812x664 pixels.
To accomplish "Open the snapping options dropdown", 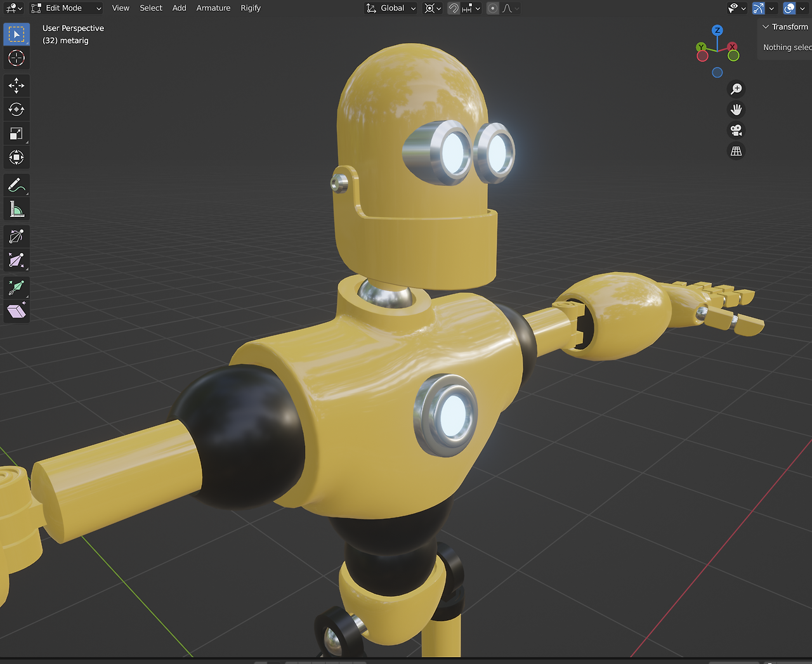I will [471, 8].
